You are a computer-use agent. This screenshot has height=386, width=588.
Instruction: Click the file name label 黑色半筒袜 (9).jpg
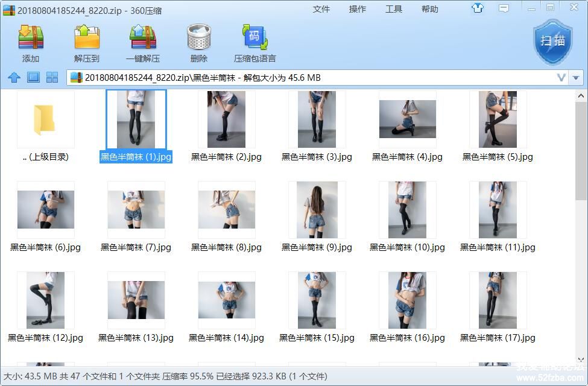click(317, 247)
